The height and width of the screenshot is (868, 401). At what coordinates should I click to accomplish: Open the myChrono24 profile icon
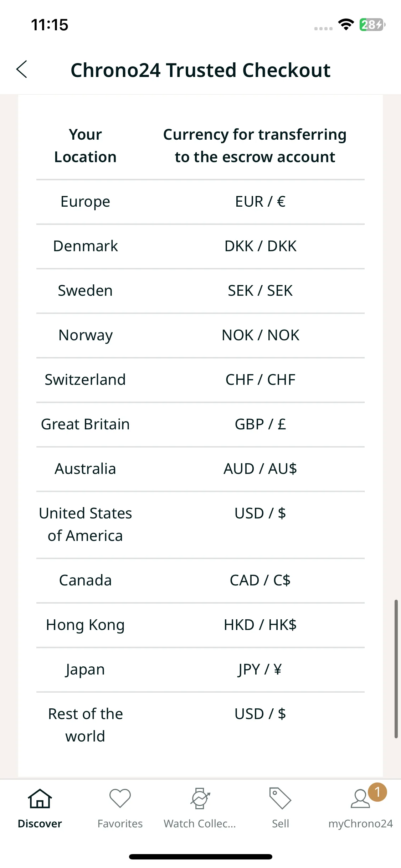pyautogui.click(x=360, y=799)
